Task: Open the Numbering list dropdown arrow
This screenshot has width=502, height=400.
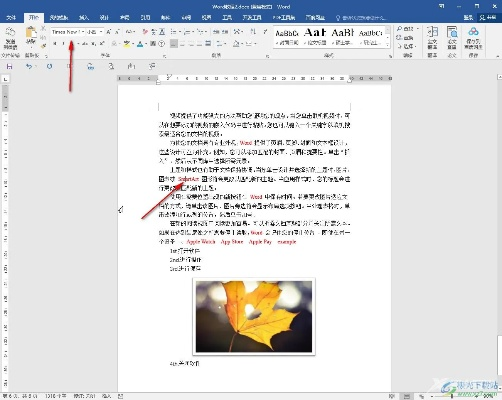Action: 194,32
